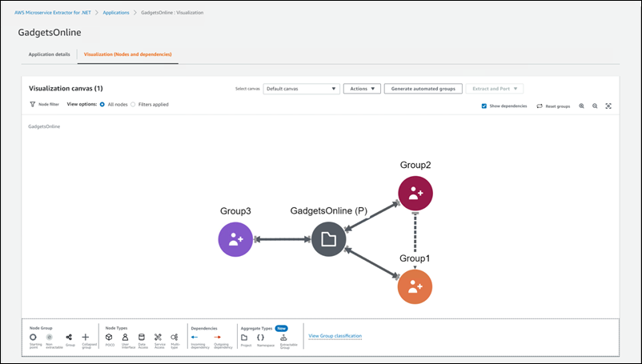Image resolution: width=642 pixels, height=364 pixels.
Task: Open the Extract and Port dropdown
Action: [495, 89]
